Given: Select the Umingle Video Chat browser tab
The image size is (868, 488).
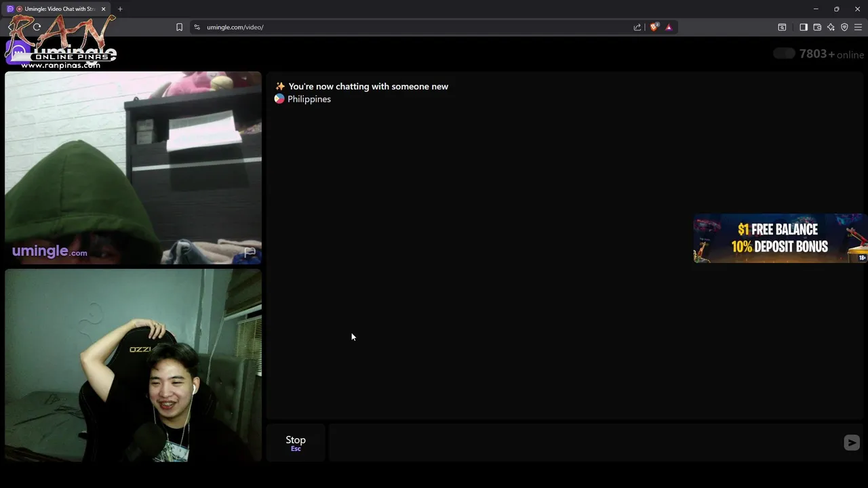Looking at the screenshot, I should (x=56, y=9).
